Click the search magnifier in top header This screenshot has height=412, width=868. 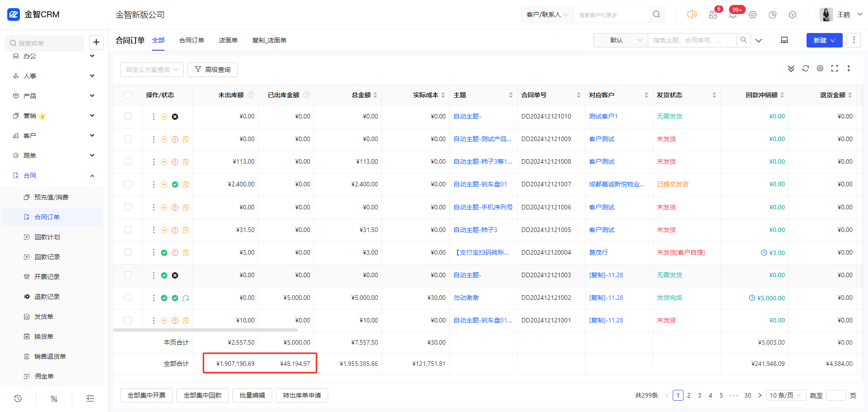tap(656, 14)
